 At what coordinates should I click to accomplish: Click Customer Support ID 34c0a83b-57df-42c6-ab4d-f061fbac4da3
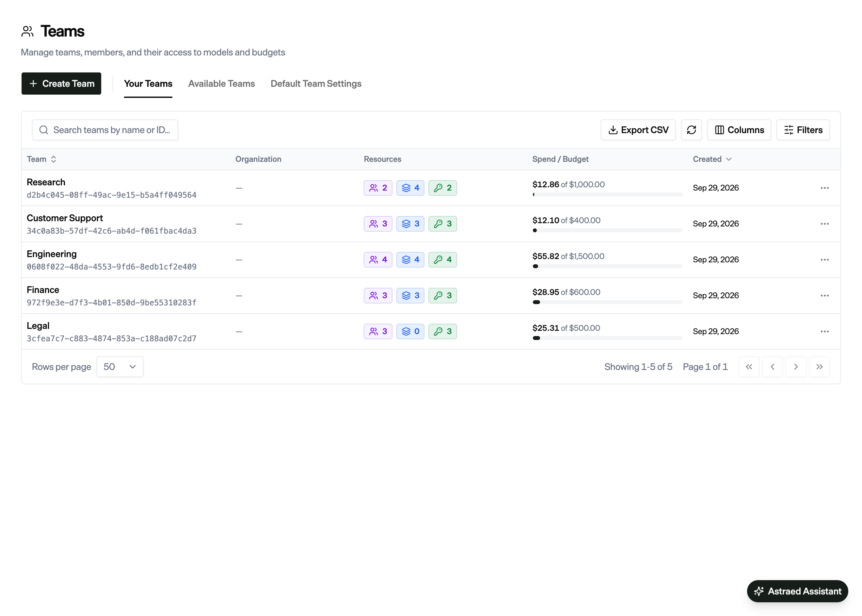(x=112, y=231)
